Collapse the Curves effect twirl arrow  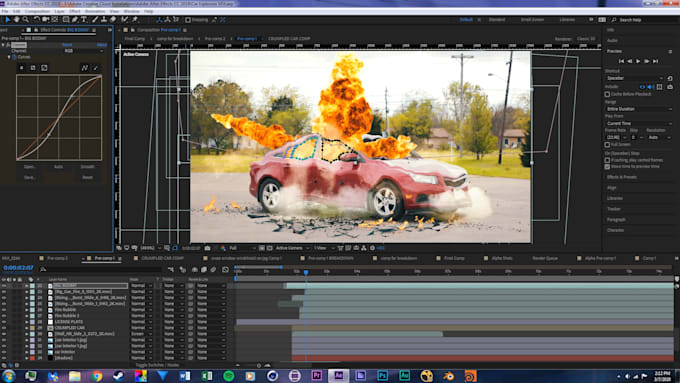9,57
